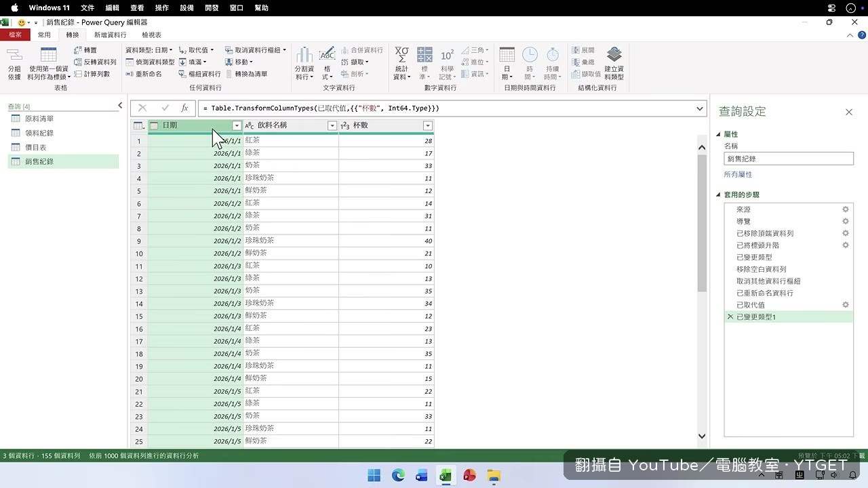This screenshot has width=868, height=488.
Task: Click 反轉資料列 (Reverse Rows)
Action: pos(95,62)
